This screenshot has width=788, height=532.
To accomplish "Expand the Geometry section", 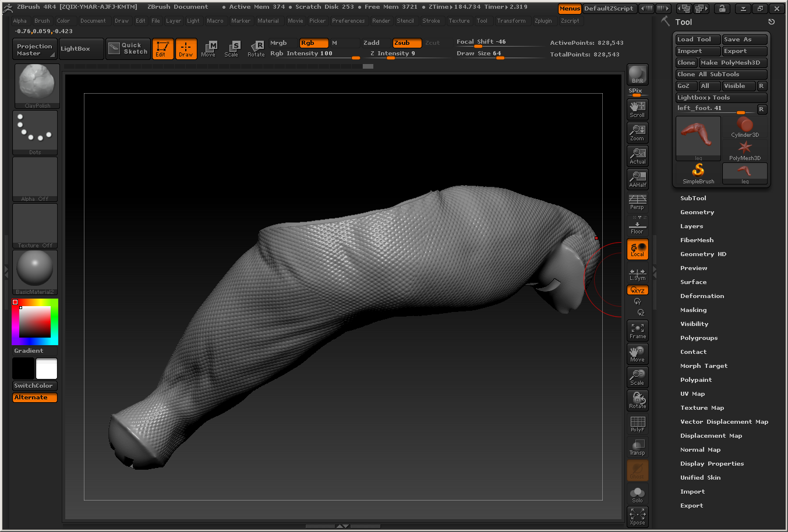I will tap(697, 212).
